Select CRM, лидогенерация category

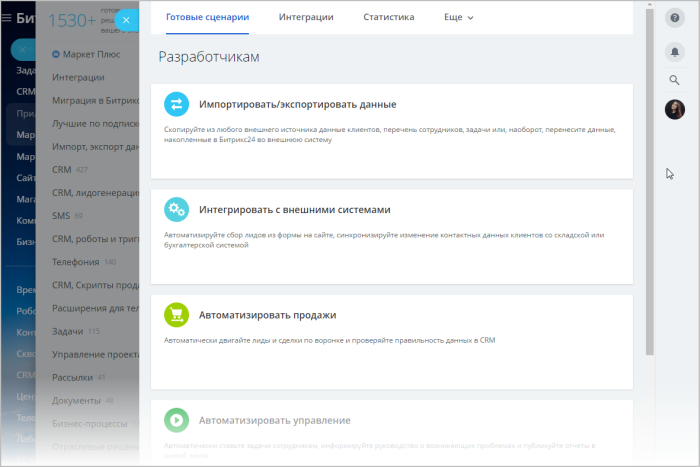click(x=95, y=193)
